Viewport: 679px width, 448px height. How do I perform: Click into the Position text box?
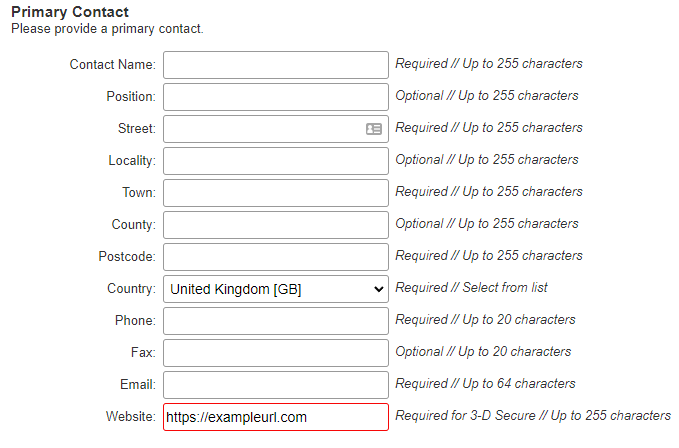pos(276,97)
